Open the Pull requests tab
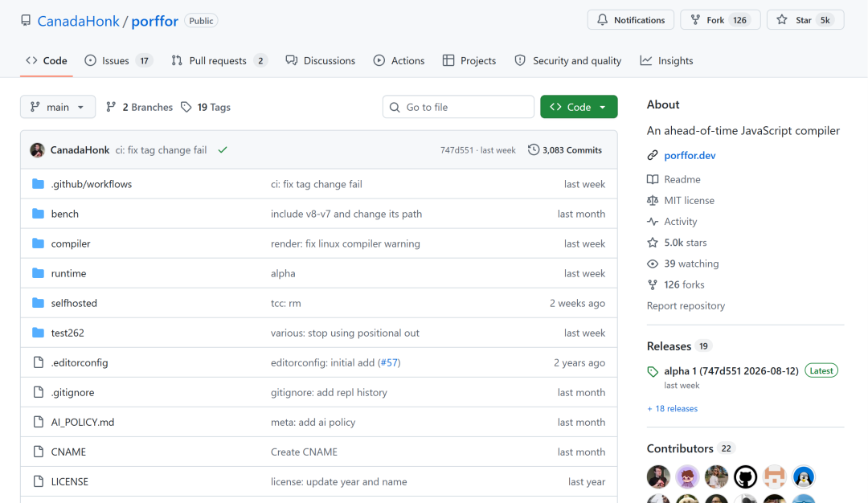This screenshot has width=868, height=503. click(219, 61)
